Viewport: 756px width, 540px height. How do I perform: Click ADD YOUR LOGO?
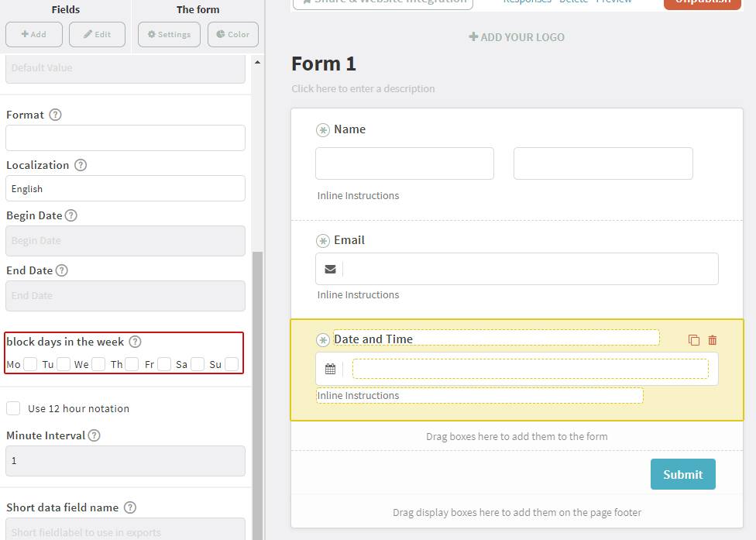pos(517,37)
